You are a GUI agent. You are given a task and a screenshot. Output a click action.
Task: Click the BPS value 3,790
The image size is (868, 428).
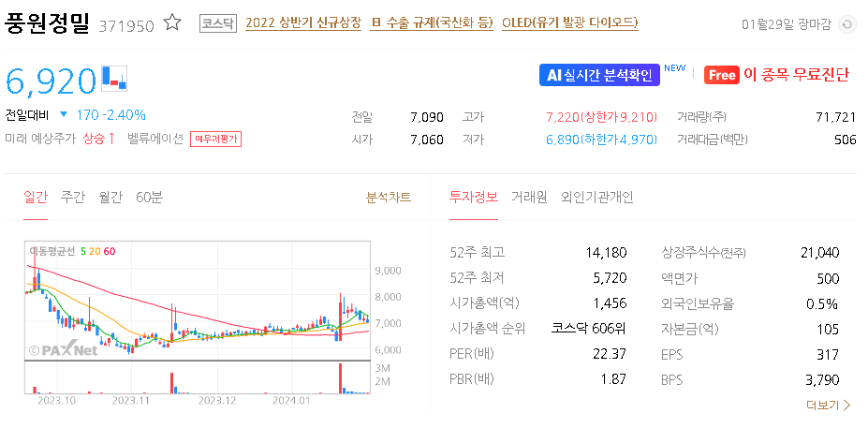[823, 380]
